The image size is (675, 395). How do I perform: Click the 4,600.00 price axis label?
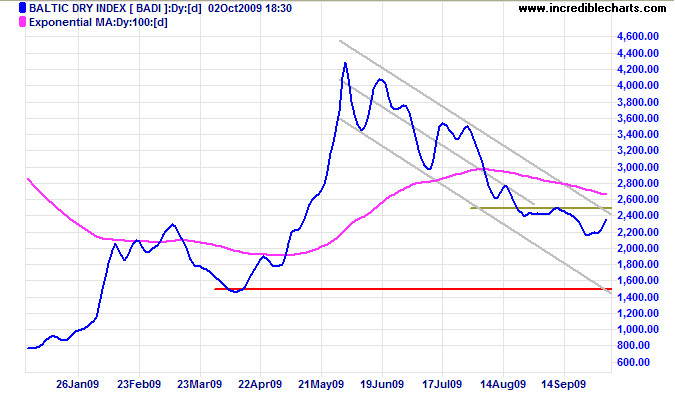[638, 37]
